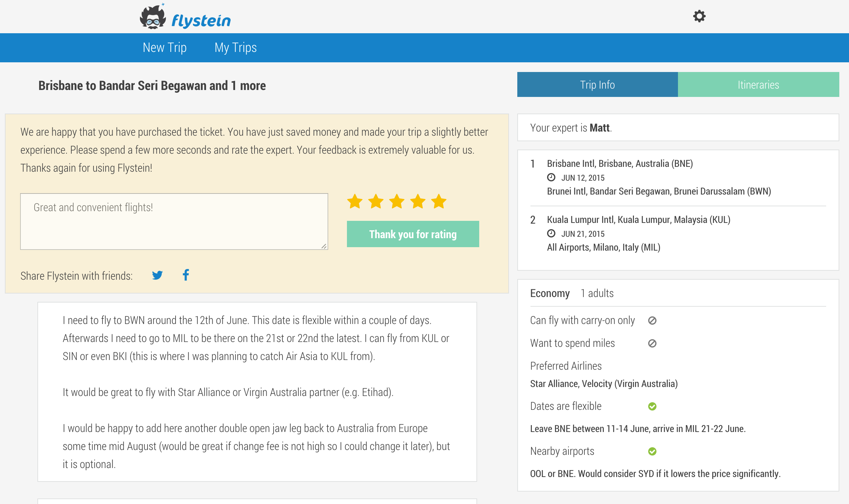The image size is (849, 504).
Task: Click the clock icon next to JUN 21, 2015
Action: [x=551, y=234]
